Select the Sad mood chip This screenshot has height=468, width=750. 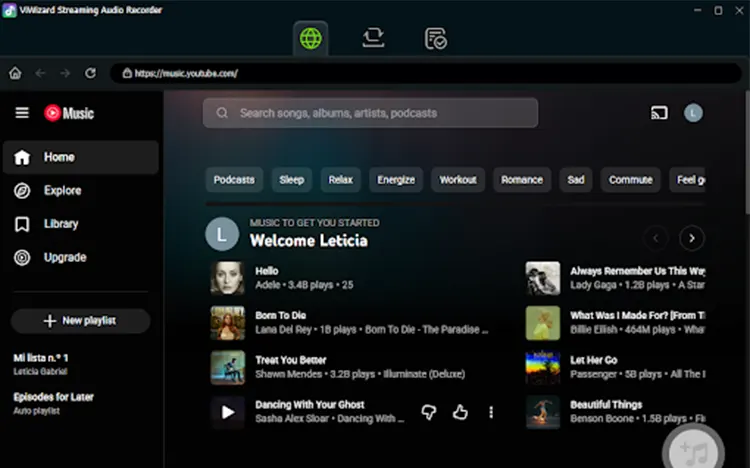point(576,180)
